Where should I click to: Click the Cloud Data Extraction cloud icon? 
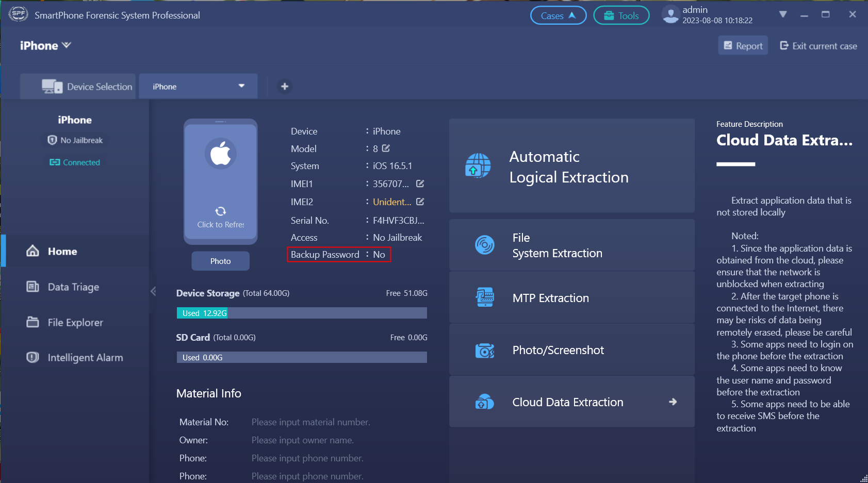(x=485, y=402)
